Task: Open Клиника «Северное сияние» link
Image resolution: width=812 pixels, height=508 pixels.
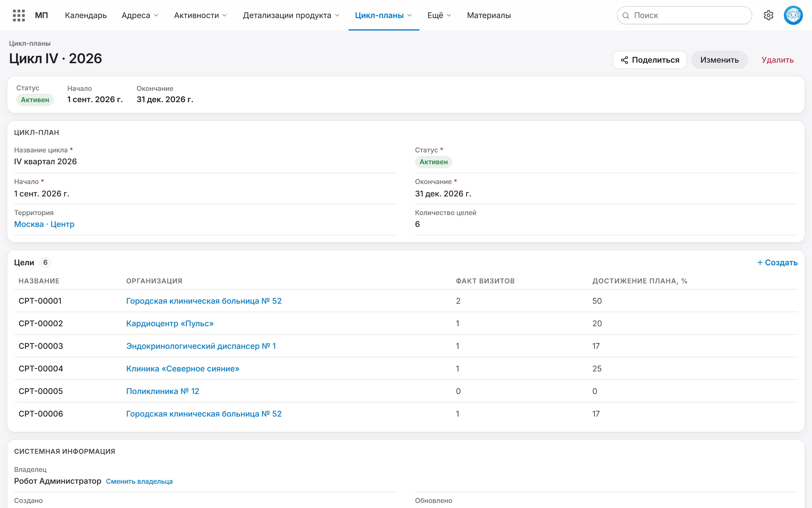Action: click(x=183, y=369)
